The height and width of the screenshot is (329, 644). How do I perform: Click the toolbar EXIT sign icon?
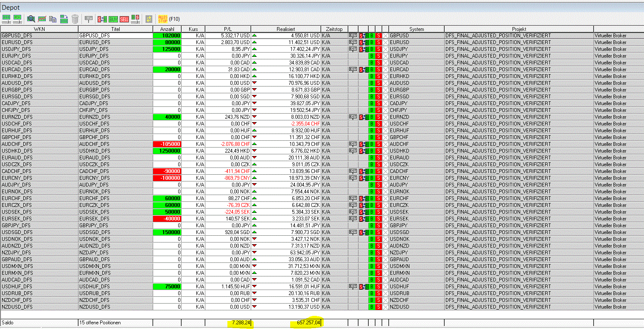89,19
